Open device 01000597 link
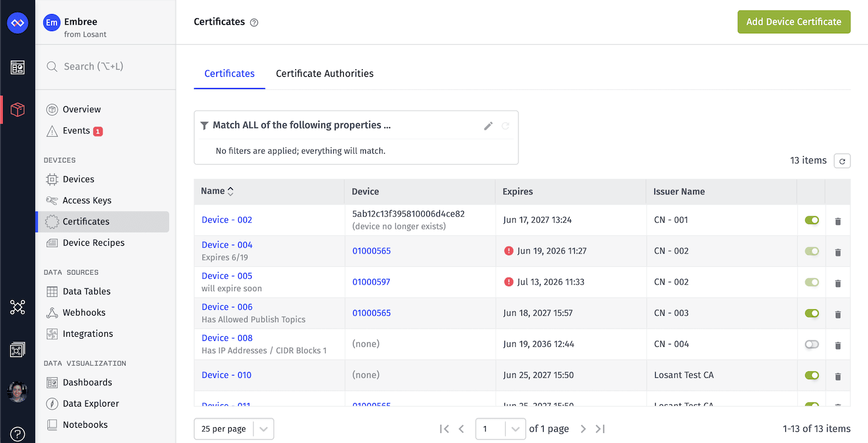Image resolution: width=868 pixels, height=443 pixels. tap(371, 282)
